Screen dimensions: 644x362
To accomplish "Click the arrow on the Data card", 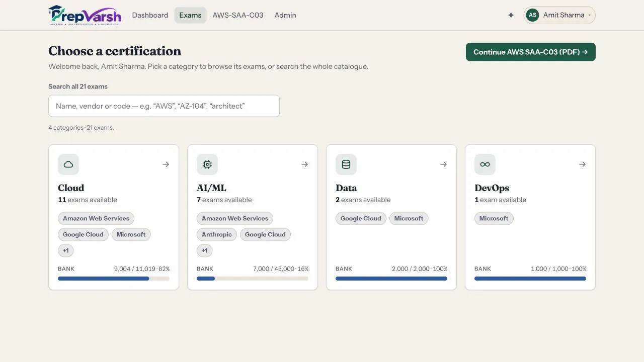I will point(443,164).
